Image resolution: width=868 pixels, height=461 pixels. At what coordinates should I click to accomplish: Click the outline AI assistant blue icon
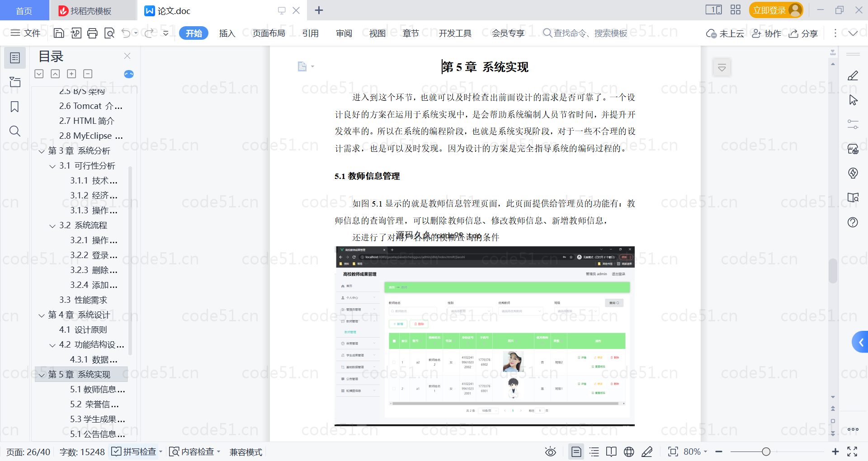(x=129, y=74)
